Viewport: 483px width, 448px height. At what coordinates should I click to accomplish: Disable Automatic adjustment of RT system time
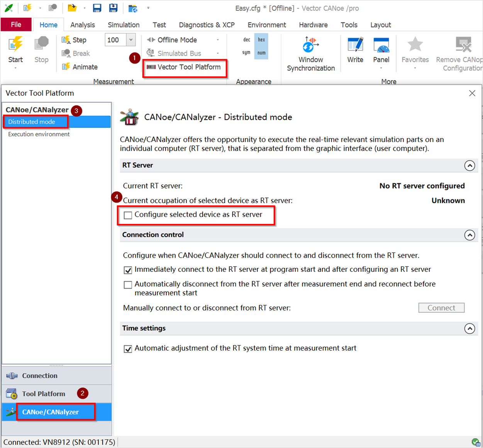point(128,349)
